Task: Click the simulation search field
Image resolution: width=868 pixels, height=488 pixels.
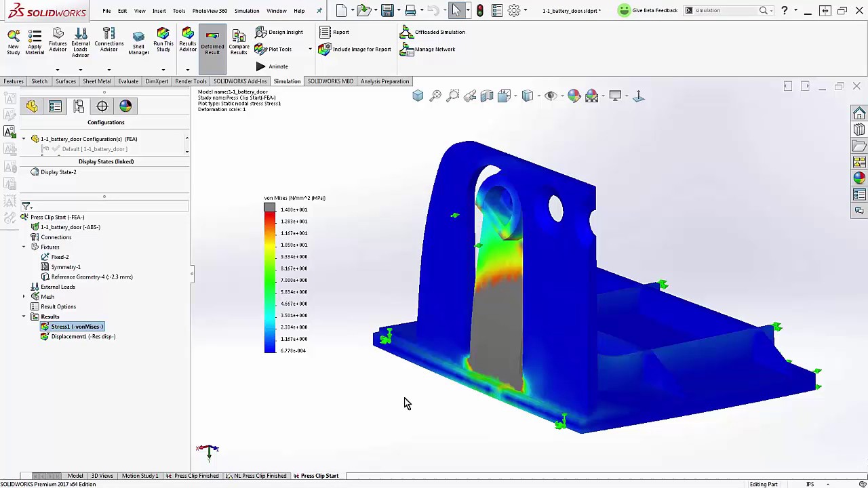Action: coord(727,10)
